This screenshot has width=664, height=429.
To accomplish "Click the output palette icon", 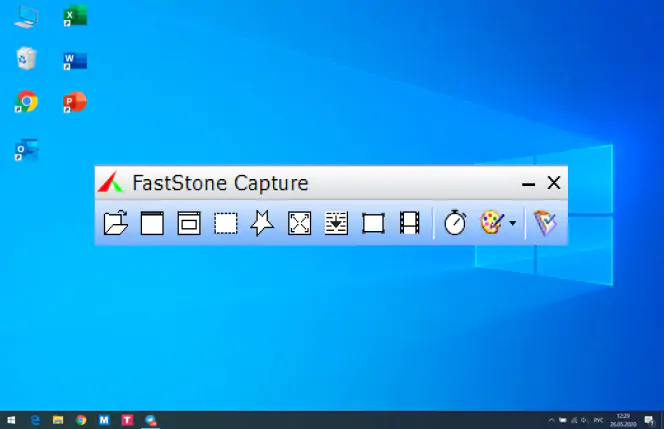I will coord(492,222).
